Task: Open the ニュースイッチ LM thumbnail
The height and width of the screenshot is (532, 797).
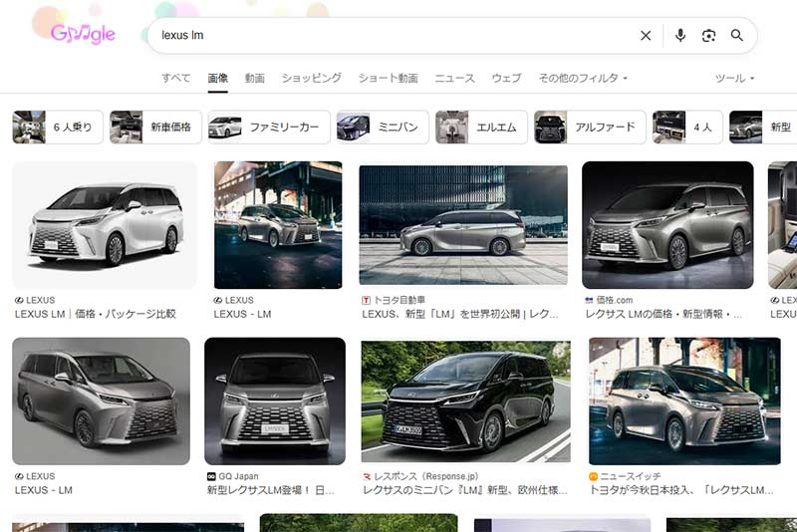Action: [x=684, y=400]
